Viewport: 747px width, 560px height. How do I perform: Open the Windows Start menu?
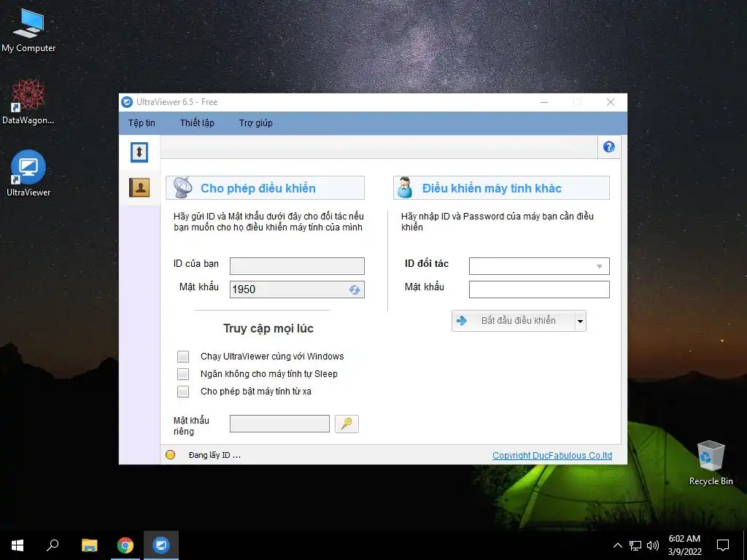point(18,545)
